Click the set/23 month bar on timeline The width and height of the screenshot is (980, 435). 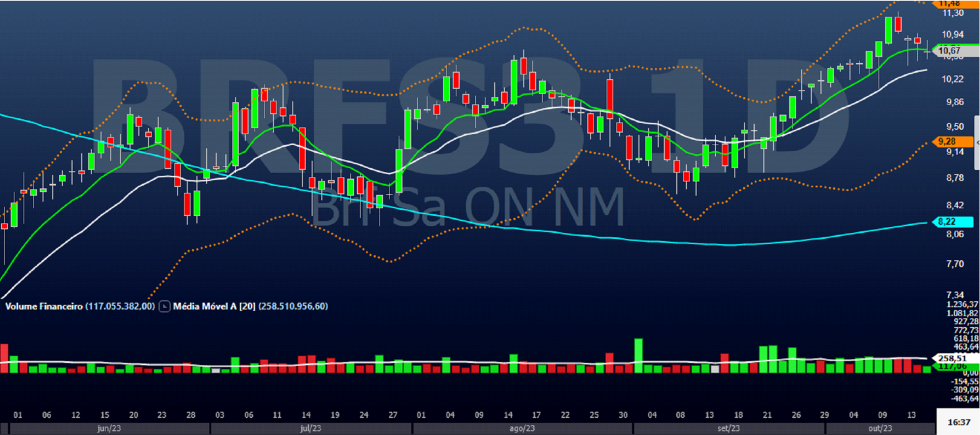coord(728,429)
